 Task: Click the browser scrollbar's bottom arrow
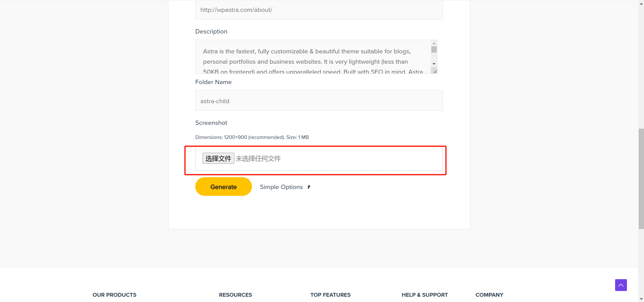(641, 299)
